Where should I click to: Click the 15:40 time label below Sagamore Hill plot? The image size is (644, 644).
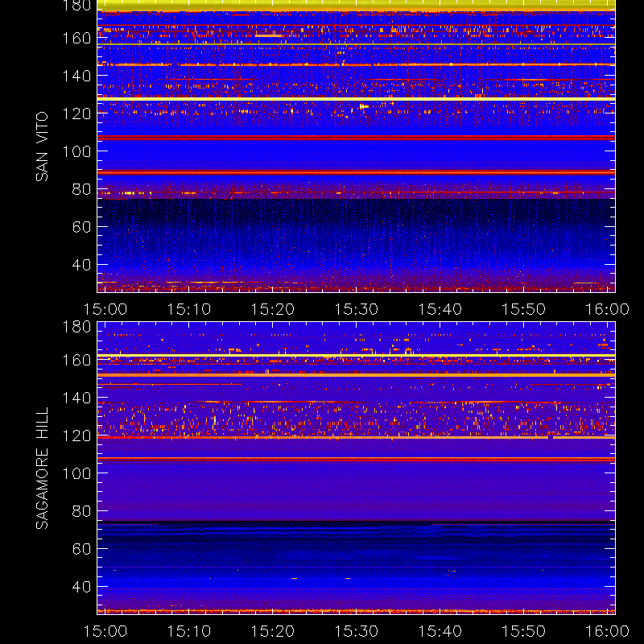pyautogui.click(x=440, y=631)
